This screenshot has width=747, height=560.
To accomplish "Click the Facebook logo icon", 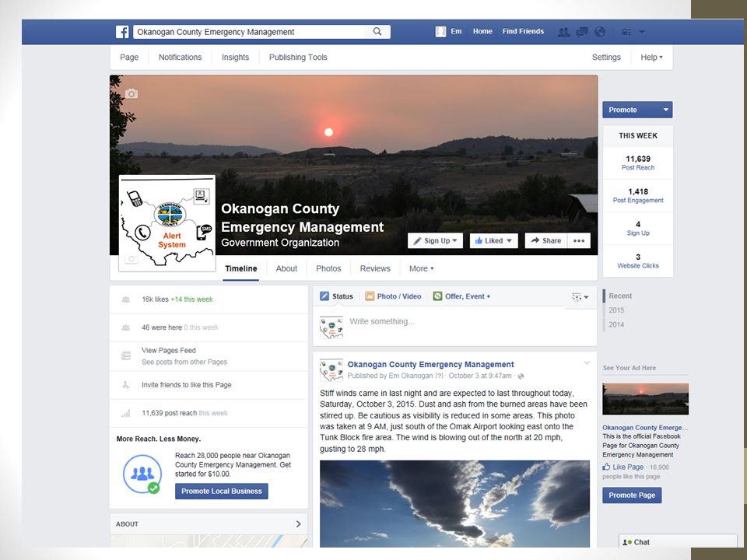I will point(122,32).
